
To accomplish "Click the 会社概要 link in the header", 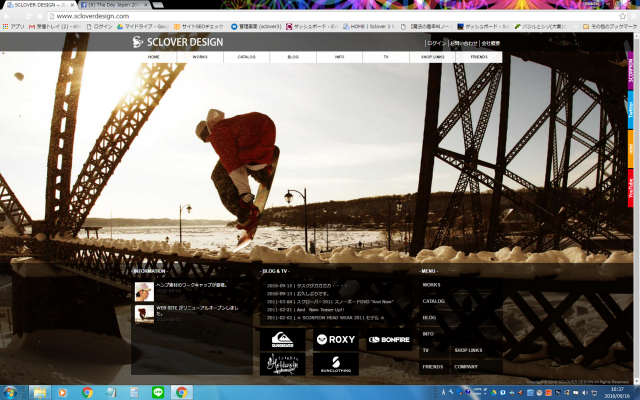I will [x=491, y=43].
